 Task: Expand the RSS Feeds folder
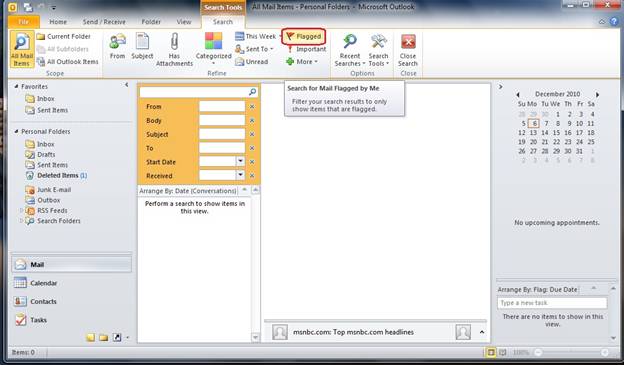click(x=21, y=211)
